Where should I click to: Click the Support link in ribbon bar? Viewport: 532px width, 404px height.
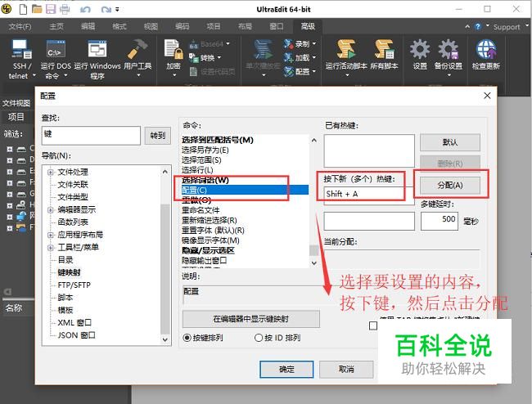point(507,27)
